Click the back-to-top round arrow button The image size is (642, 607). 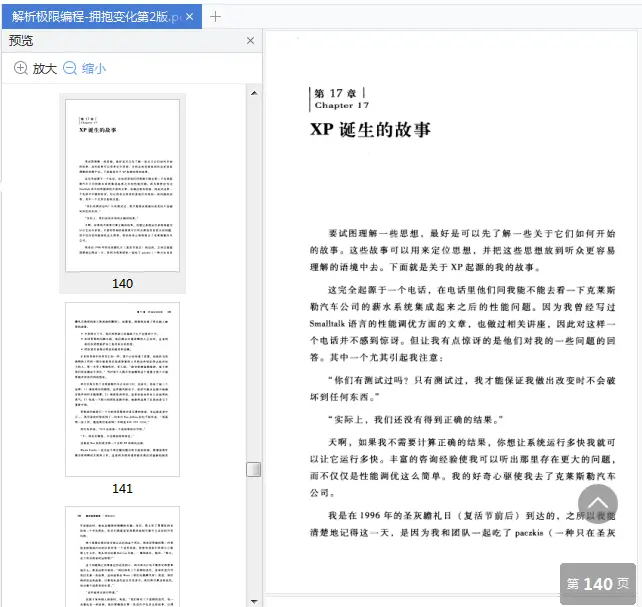coord(598,504)
